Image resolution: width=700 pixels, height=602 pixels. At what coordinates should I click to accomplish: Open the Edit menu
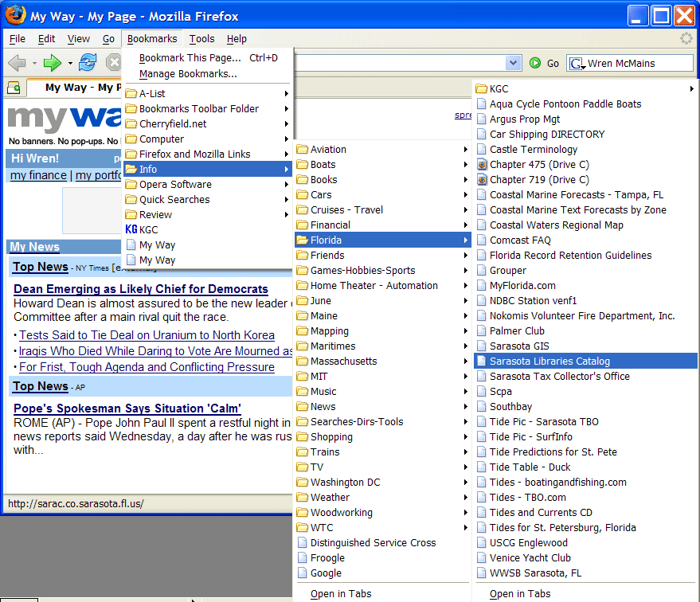click(46, 39)
